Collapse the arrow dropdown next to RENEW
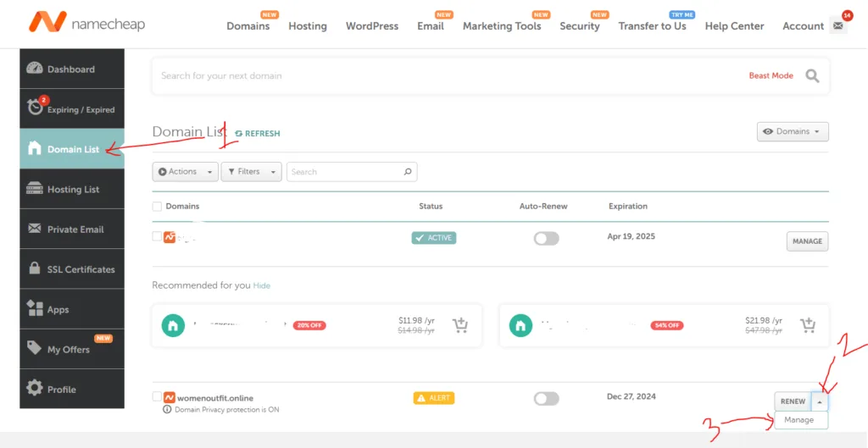The width and height of the screenshot is (868, 448). point(820,401)
